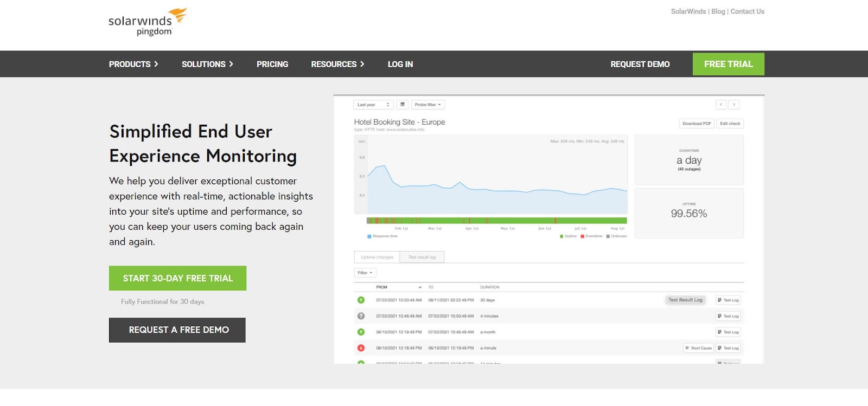The height and width of the screenshot is (406, 868).
Task: Click green up status icon for 20 days row
Action: 361,300
